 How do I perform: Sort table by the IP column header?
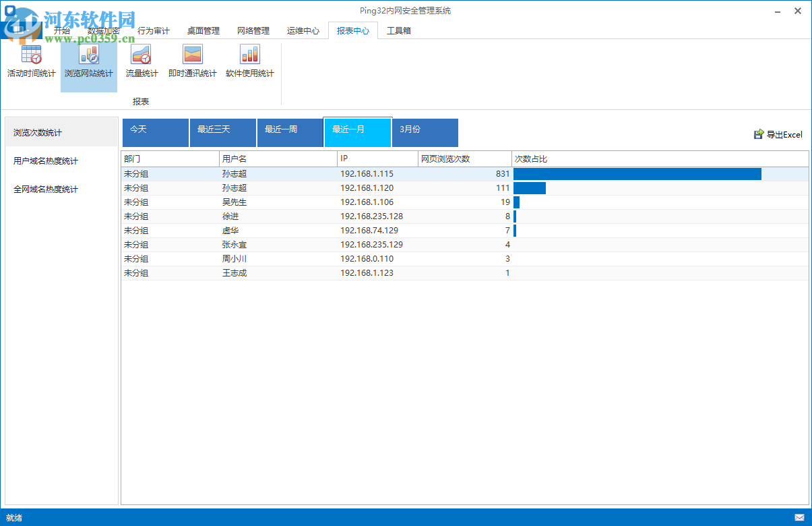point(377,158)
